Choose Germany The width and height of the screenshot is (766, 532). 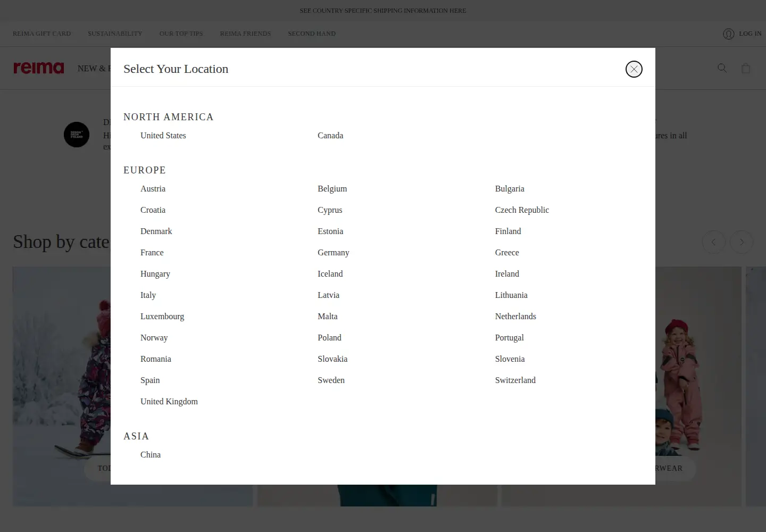tap(333, 253)
